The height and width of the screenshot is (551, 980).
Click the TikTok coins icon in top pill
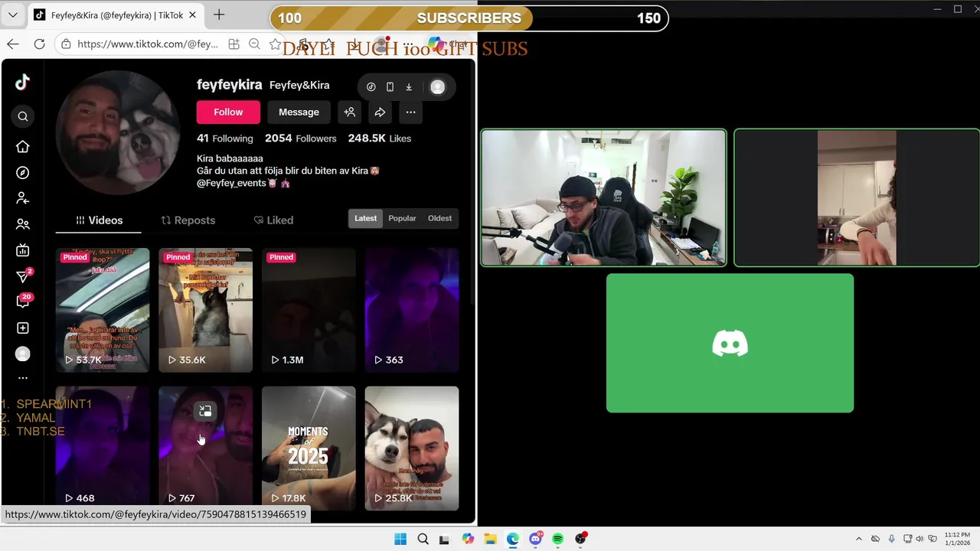371,87
